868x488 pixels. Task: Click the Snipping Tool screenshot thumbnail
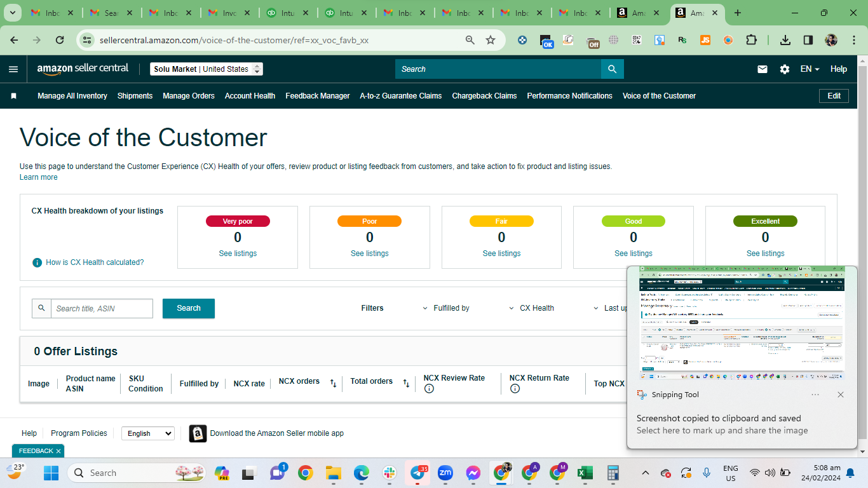tap(742, 323)
